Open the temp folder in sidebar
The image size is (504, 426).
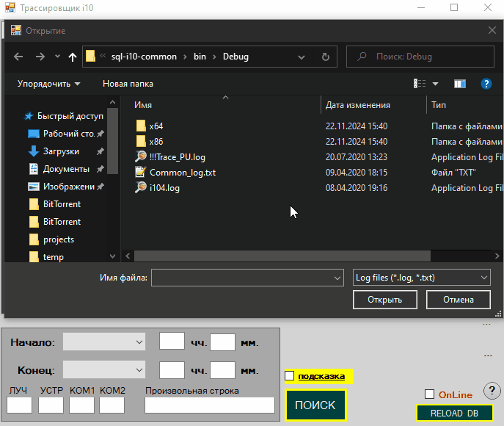coord(47,257)
